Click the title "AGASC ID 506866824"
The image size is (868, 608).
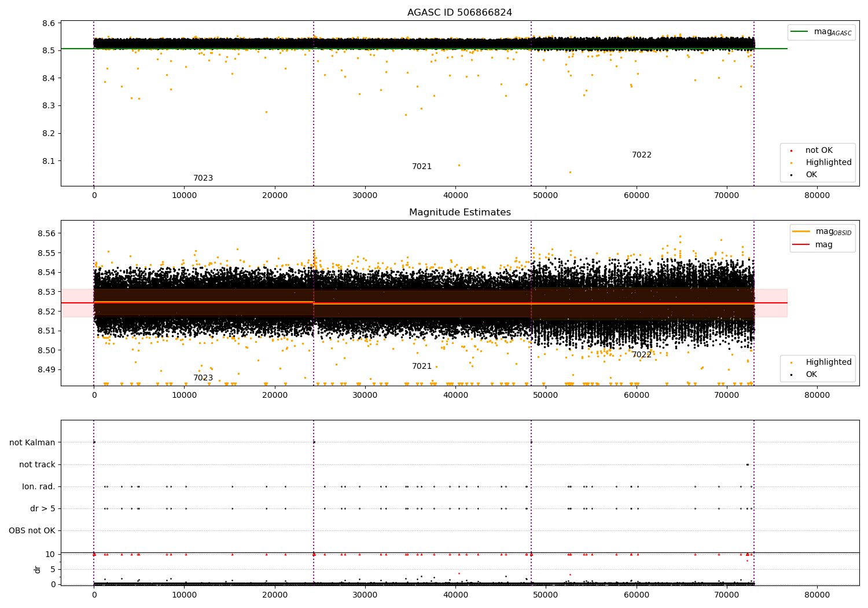pos(459,13)
